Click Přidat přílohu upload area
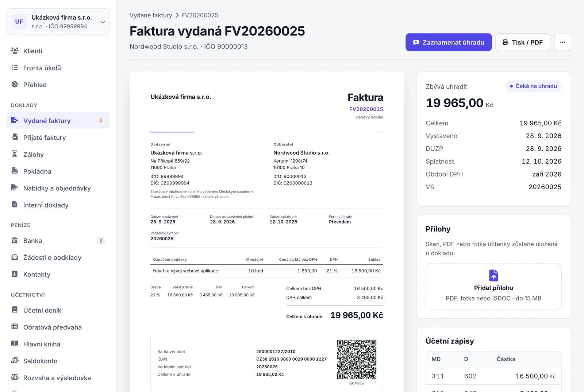The width and height of the screenshot is (584, 392). coord(493,287)
